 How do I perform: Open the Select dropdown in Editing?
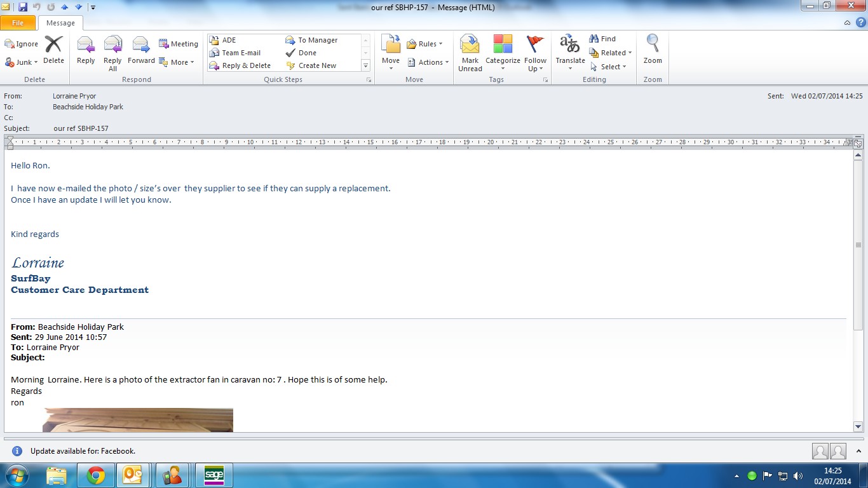(608, 67)
